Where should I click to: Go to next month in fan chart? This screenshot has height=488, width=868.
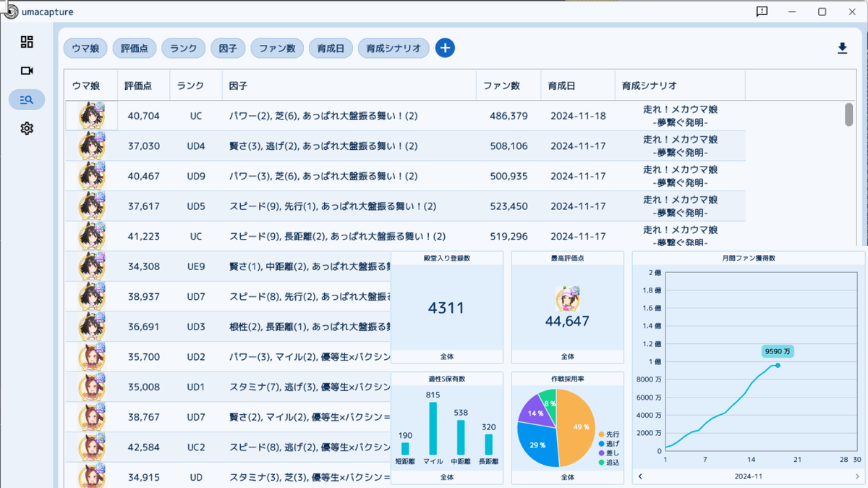(x=857, y=476)
